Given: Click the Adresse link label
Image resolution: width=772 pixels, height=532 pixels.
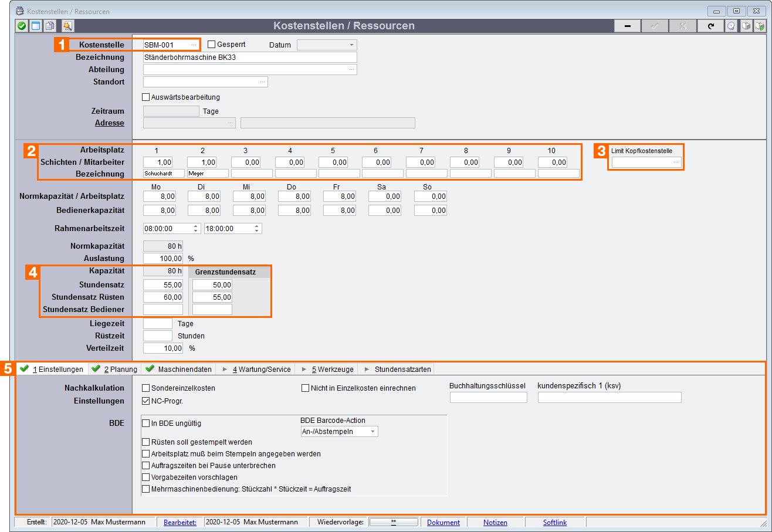Looking at the screenshot, I should click(110, 123).
